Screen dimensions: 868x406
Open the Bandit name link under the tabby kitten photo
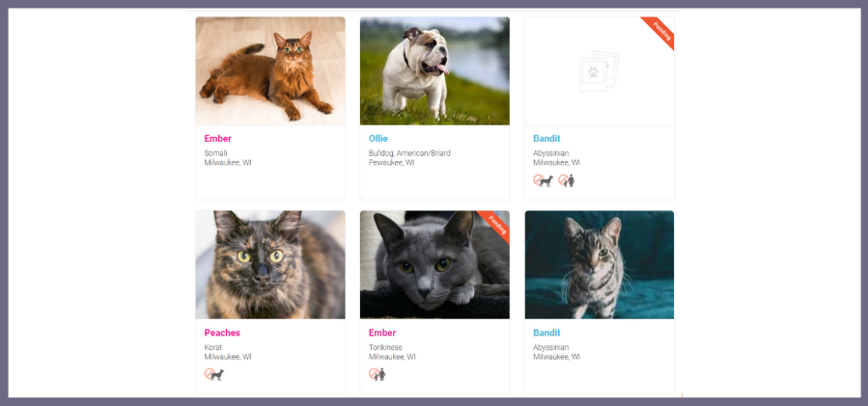[x=546, y=333]
